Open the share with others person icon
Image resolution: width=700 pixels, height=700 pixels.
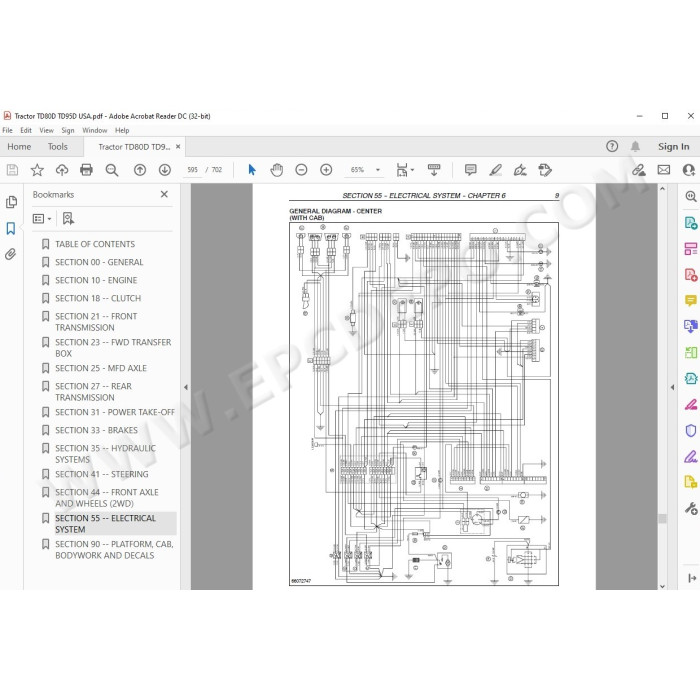click(689, 170)
